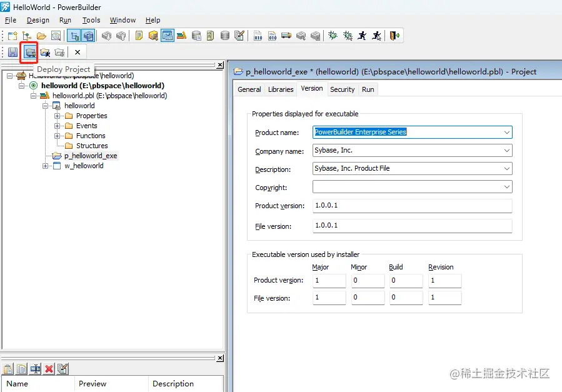Viewport: 562px width, 392px height.
Task: Open the Run menu in the menu bar
Action: pyautogui.click(x=65, y=20)
